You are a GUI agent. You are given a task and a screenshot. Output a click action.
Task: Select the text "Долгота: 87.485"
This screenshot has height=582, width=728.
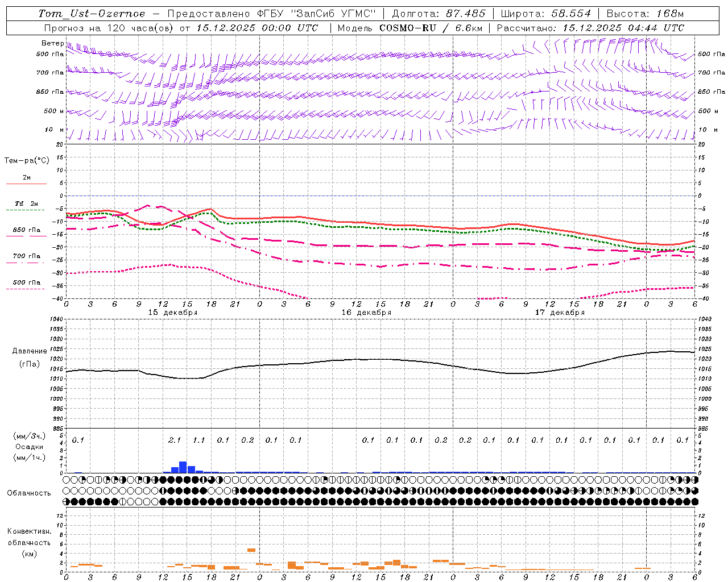(x=439, y=14)
